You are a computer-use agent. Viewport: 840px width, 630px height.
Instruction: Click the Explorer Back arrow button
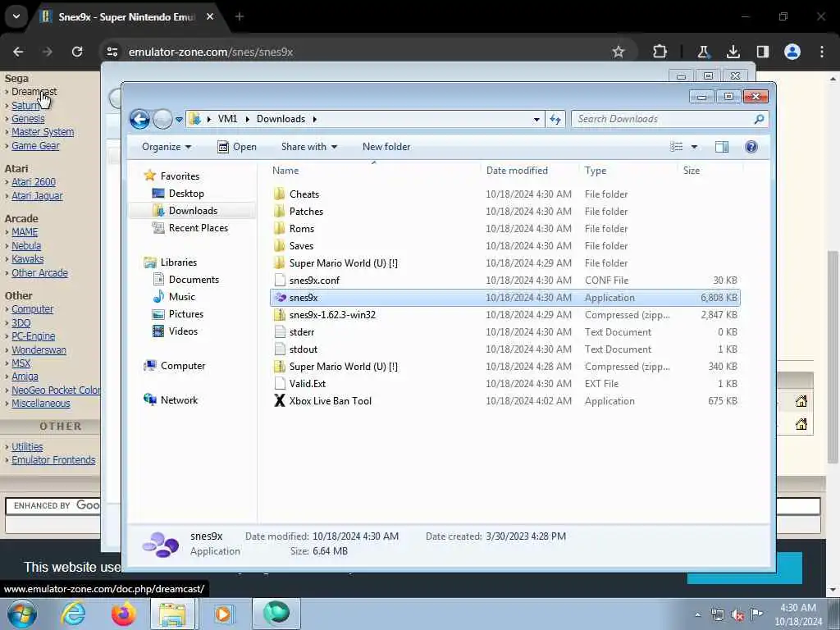click(139, 119)
